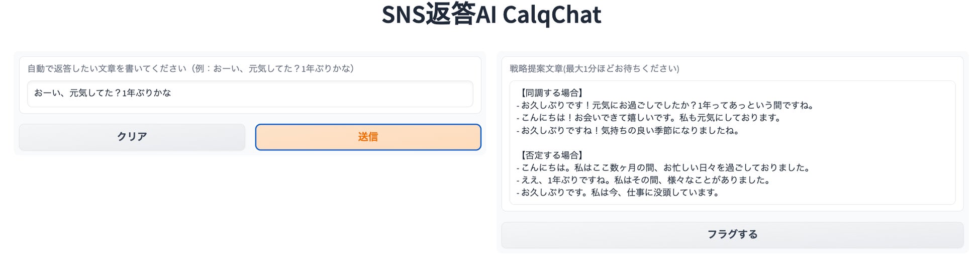The image size is (980, 261).
Task: Click the 【否定する場合】 heading in output
Action: coord(551,155)
